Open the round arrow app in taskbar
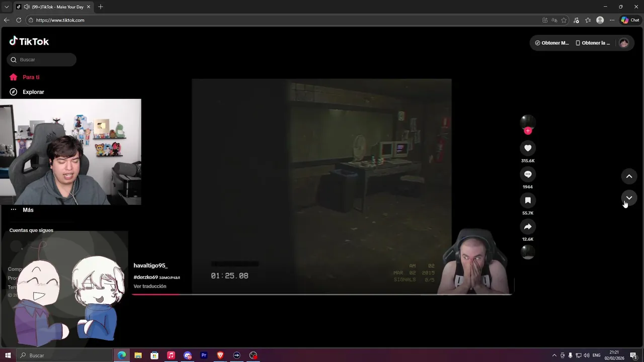Viewport: 644px width, 362px height. 236,355
